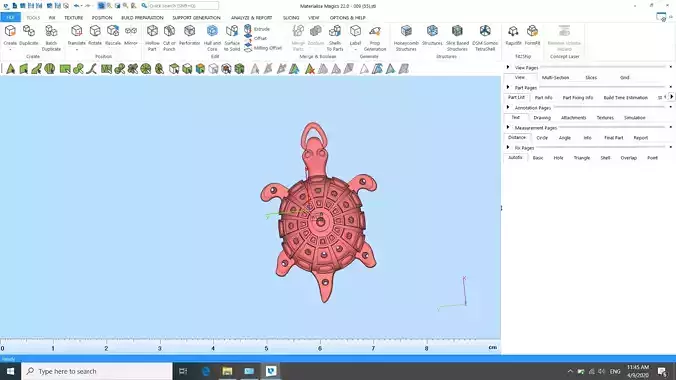Collapse the Measurement Pages section
The height and width of the screenshot is (380, 676).
click(508, 127)
